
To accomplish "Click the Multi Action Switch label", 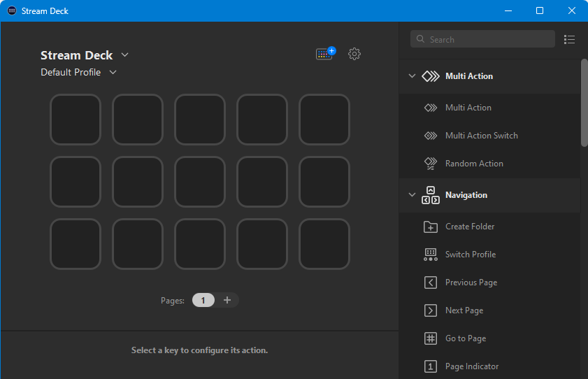I will (482, 136).
